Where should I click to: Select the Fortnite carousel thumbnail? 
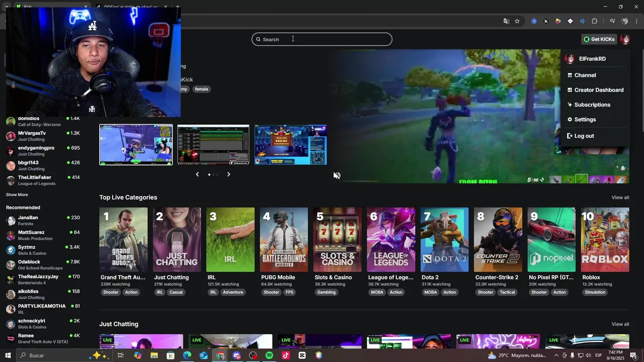[x=136, y=145]
